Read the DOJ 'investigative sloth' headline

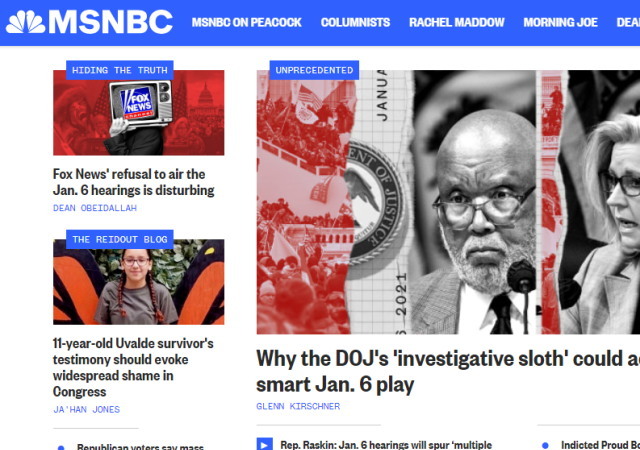pyautogui.click(x=448, y=371)
